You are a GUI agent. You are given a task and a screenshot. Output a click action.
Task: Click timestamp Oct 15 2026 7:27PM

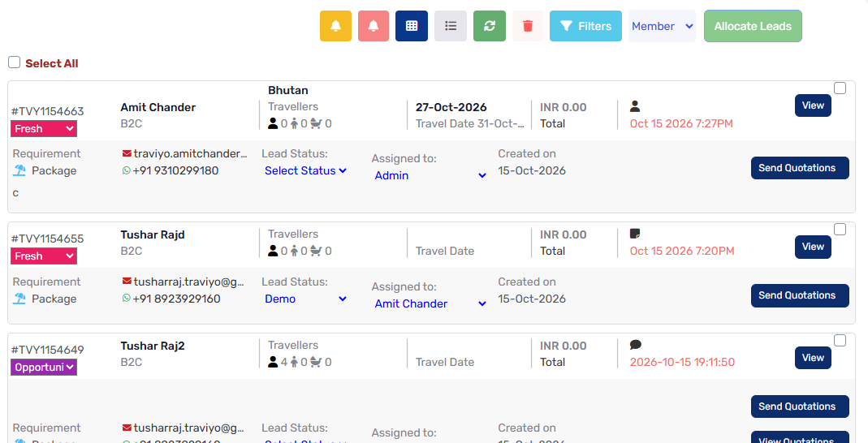pos(681,124)
